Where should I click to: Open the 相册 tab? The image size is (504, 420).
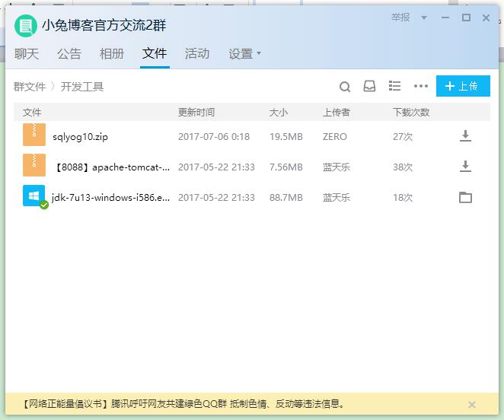point(112,54)
